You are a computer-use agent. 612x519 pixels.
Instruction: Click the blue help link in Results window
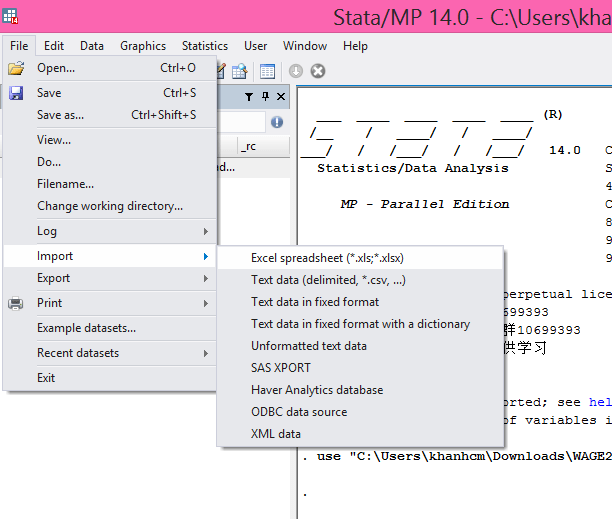click(600, 402)
